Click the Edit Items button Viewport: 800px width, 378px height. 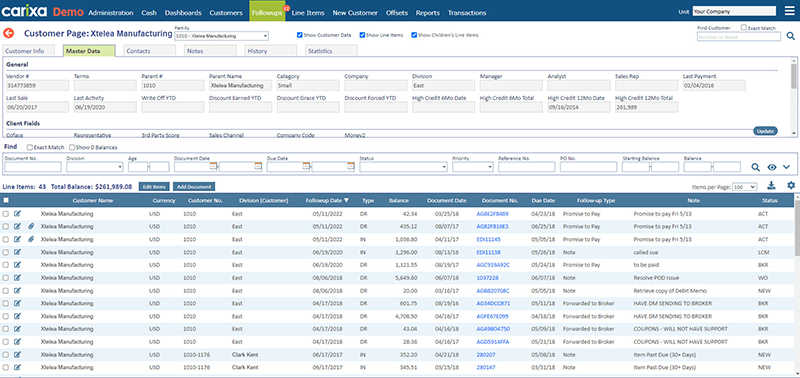click(154, 187)
